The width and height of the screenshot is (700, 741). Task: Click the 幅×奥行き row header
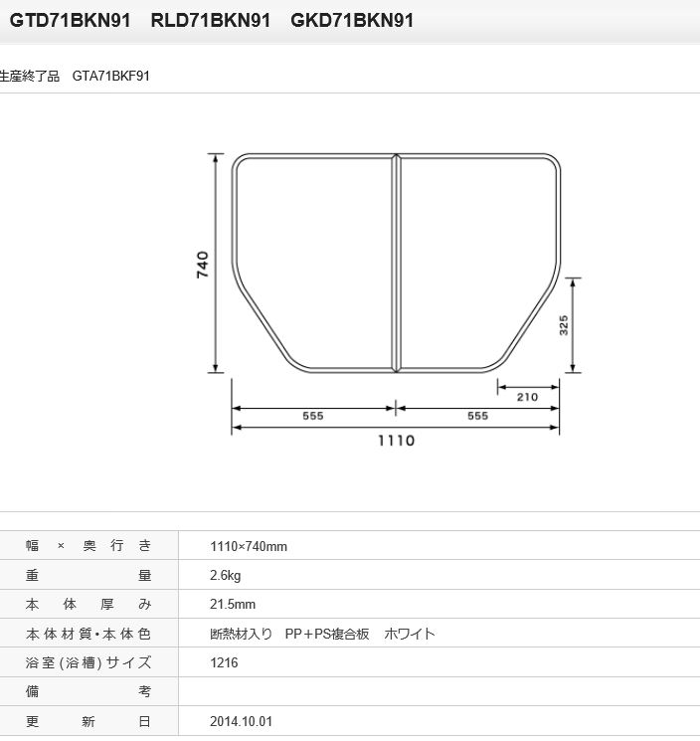88,545
